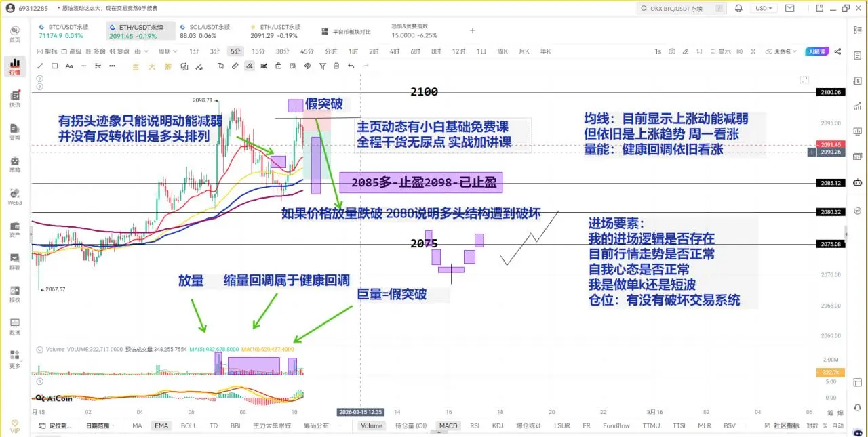868x437 pixels.
Task: Toggle the Fundflow sub-indicator
Action: [x=616, y=425]
